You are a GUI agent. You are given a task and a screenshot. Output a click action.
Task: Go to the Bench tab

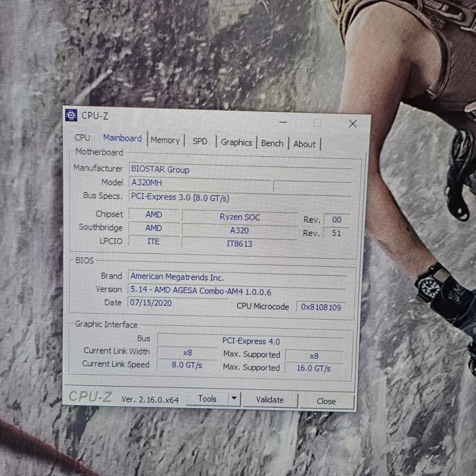272,143
